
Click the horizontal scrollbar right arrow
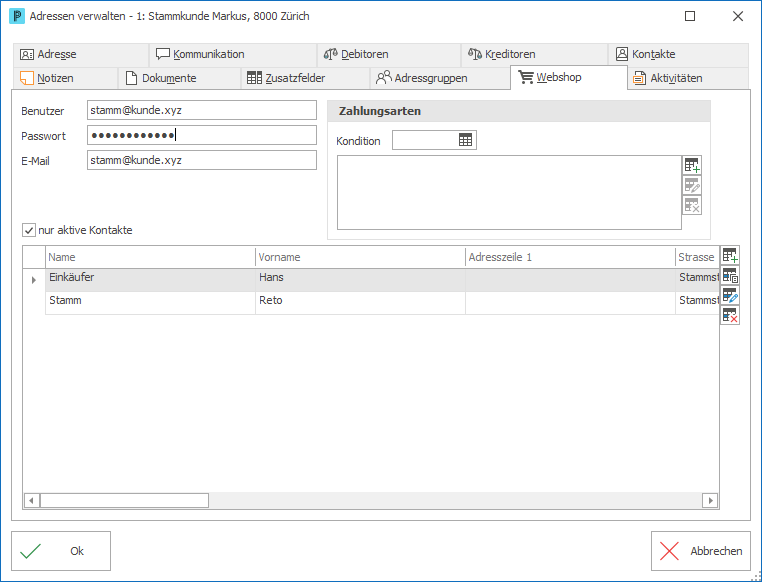[x=710, y=500]
